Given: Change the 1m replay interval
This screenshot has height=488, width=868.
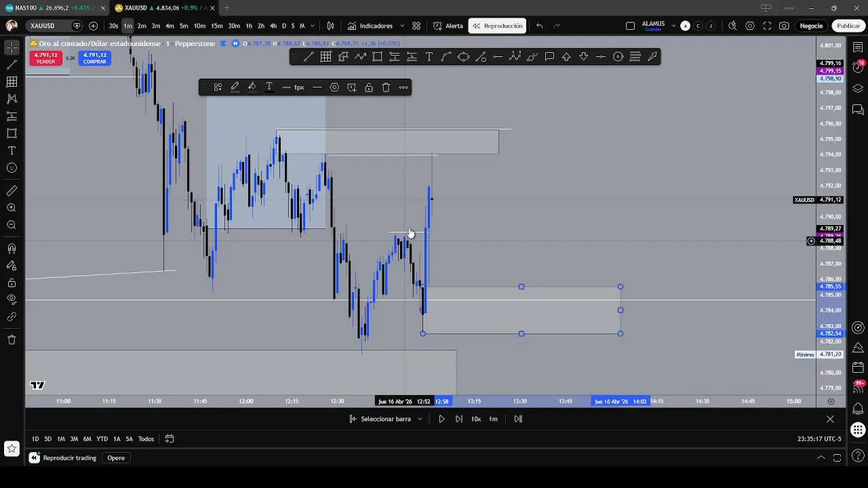Looking at the screenshot, I should [493, 419].
